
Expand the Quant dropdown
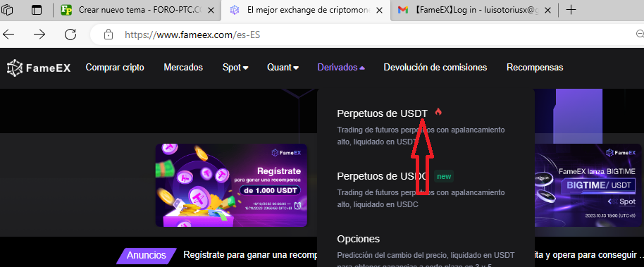pos(283,68)
